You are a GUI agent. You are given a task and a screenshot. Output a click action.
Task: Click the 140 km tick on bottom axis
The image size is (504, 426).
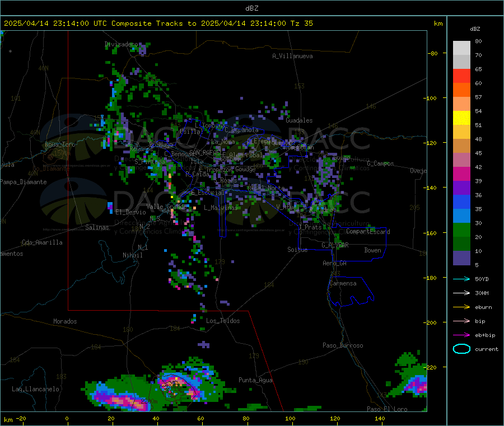380,418
